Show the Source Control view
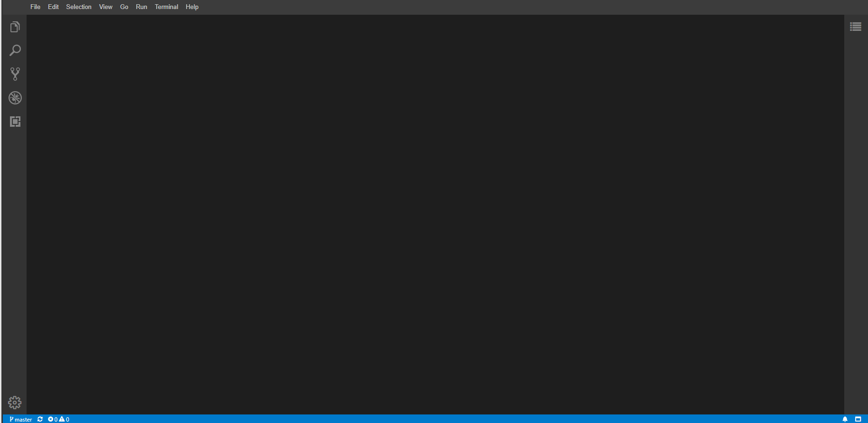This screenshot has height=423, width=868. (15, 74)
